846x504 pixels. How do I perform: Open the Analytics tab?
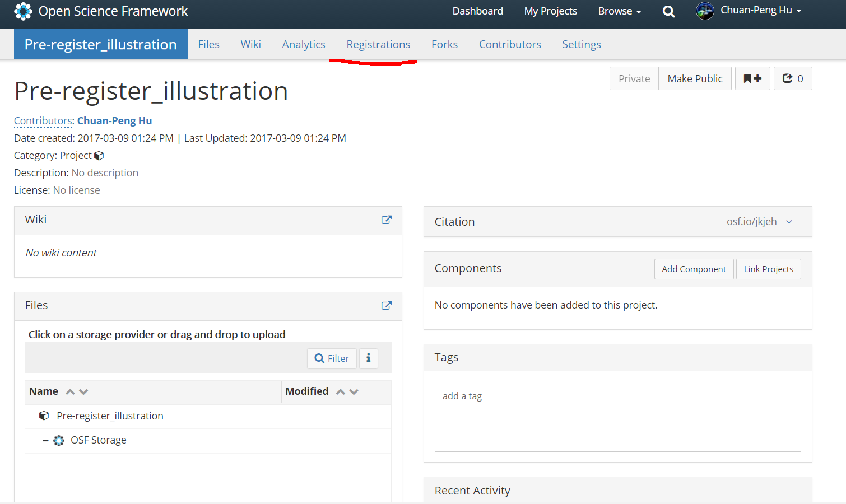pyautogui.click(x=303, y=44)
